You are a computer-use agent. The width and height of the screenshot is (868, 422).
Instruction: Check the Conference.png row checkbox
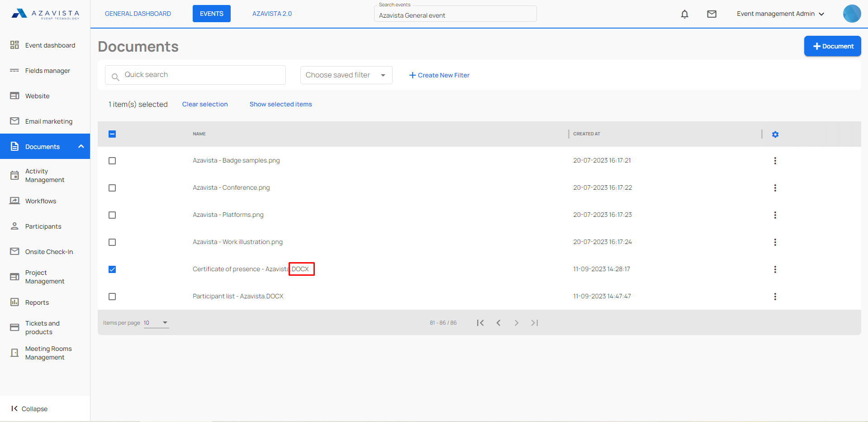[112, 188]
